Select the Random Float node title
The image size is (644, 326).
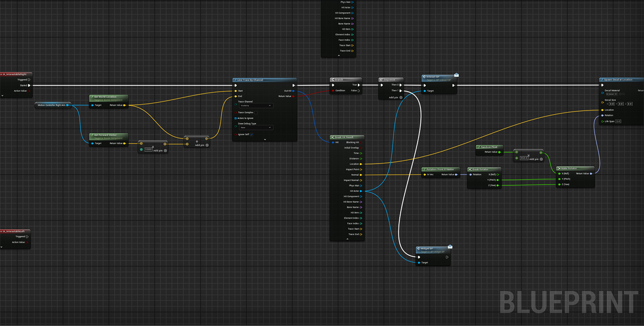489,147
